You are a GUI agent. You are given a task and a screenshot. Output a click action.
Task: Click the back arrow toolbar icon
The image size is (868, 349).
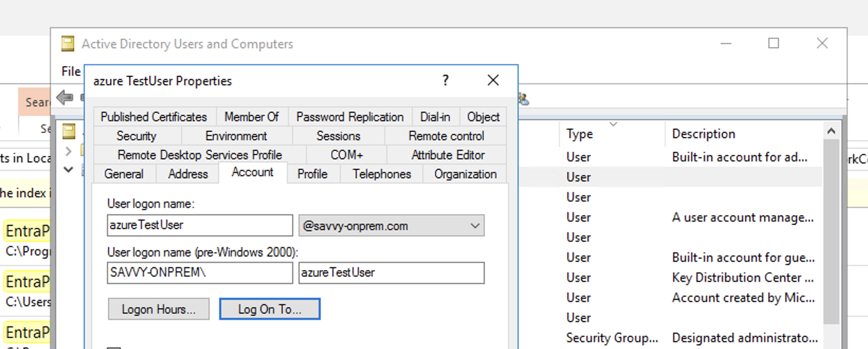[65, 97]
